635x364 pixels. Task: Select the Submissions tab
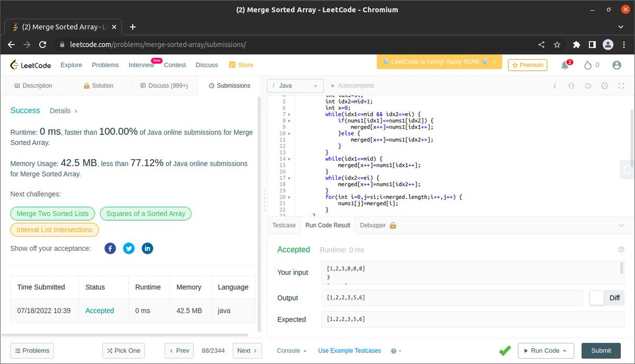click(x=230, y=86)
